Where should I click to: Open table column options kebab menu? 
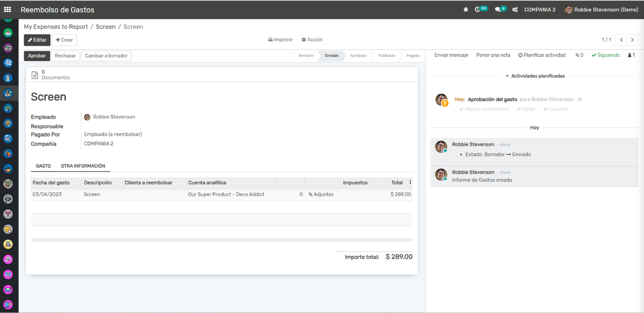pyautogui.click(x=410, y=183)
